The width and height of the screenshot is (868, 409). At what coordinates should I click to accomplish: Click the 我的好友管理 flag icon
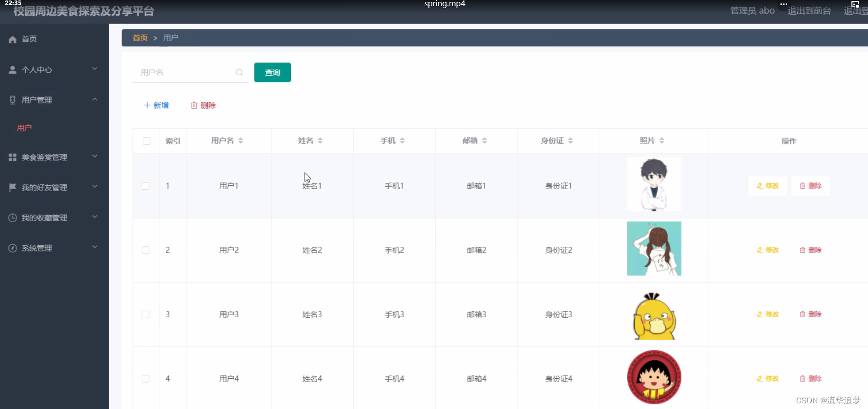pyautogui.click(x=13, y=187)
